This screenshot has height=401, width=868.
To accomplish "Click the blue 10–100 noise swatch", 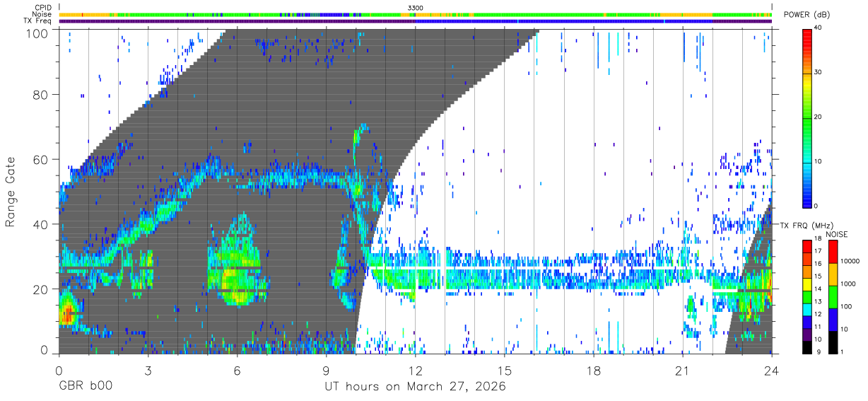I will click(x=833, y=319).
